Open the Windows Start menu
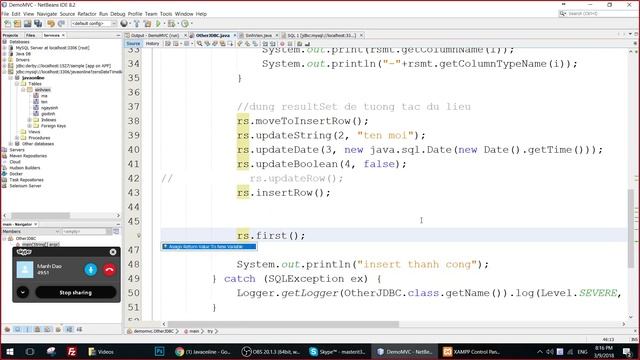This screenshot has width=640, height=360. point(9,351)
